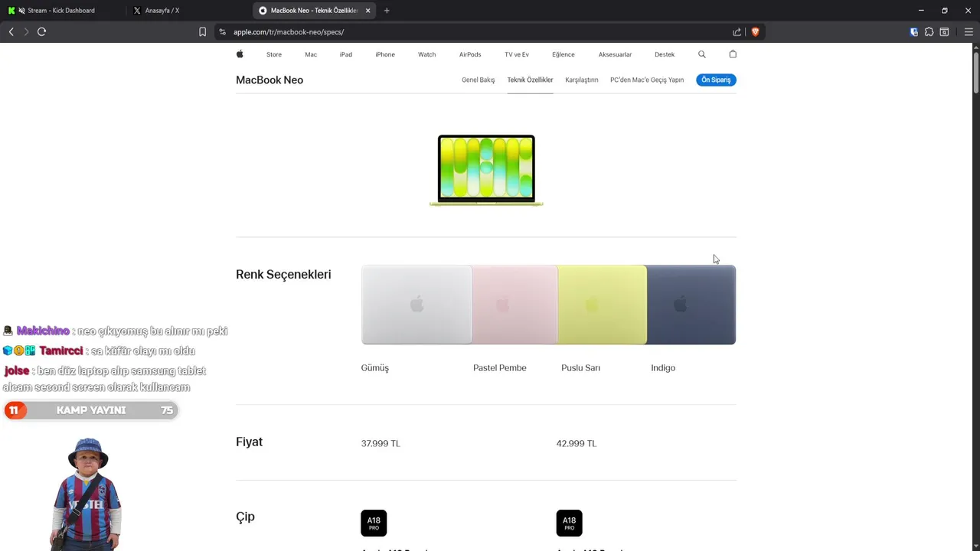The image size is (980, 551).
Task: Click the first A18 Pro chip icon
Action: pyautogui.click(x=374, y=523)
